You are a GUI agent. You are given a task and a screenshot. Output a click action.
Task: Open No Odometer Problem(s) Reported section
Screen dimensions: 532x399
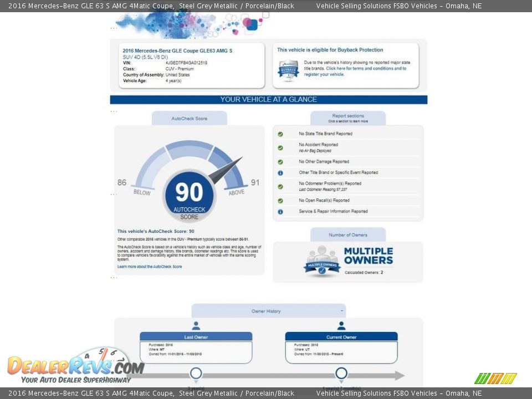pyautogui.click(x=330, y=183)
